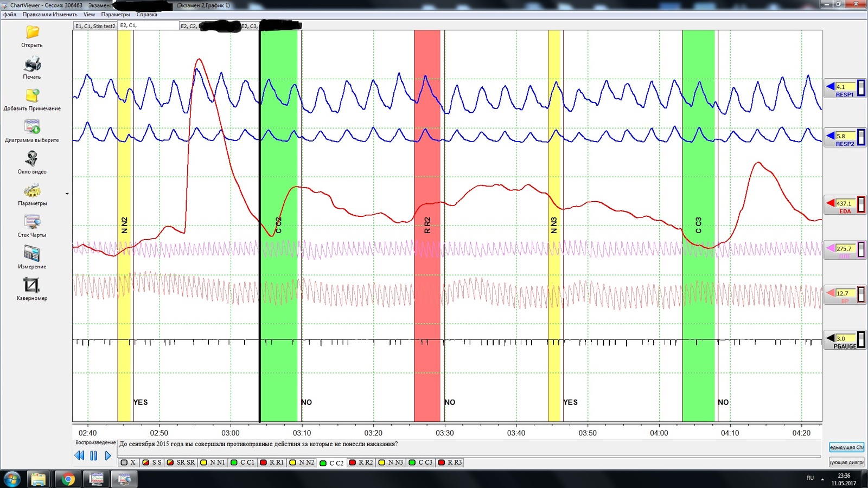The image size is (868, 488).
Task: Click the green C C2 question marker
Action: pos(279,226)
